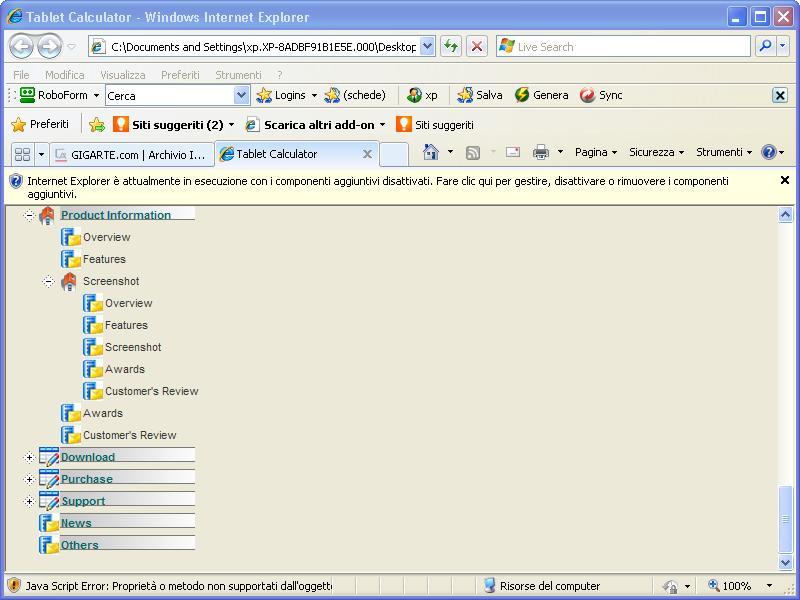Click the vertical scrollbar thumb
Viewport: 800px width, 600px height.
point(786,519)
